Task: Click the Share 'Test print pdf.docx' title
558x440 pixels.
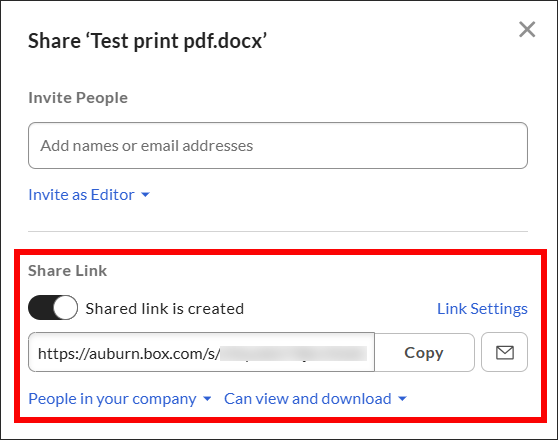Action: click(147, 41)
